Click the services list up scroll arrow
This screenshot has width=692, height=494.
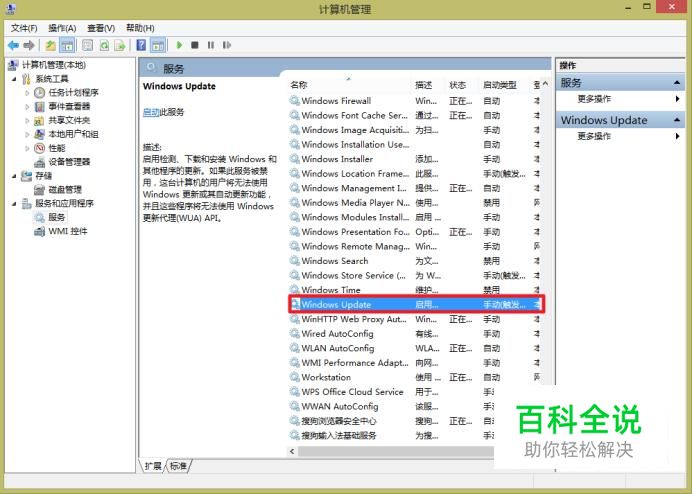tap(546, 84)
